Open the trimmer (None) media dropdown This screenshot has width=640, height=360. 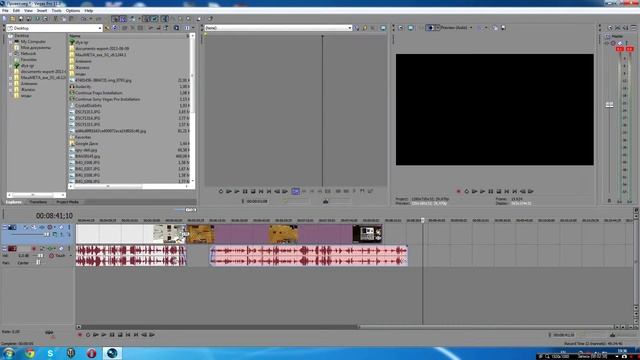349,28
